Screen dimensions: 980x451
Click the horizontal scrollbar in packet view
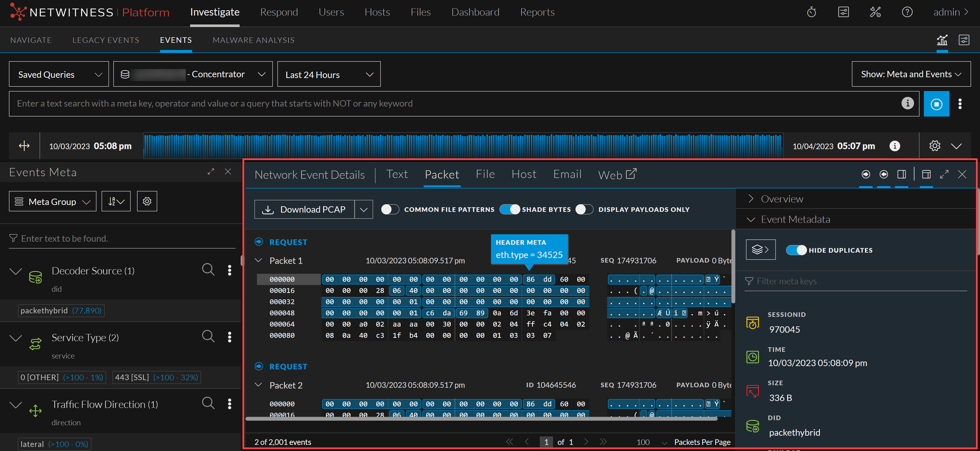(481, 419)
